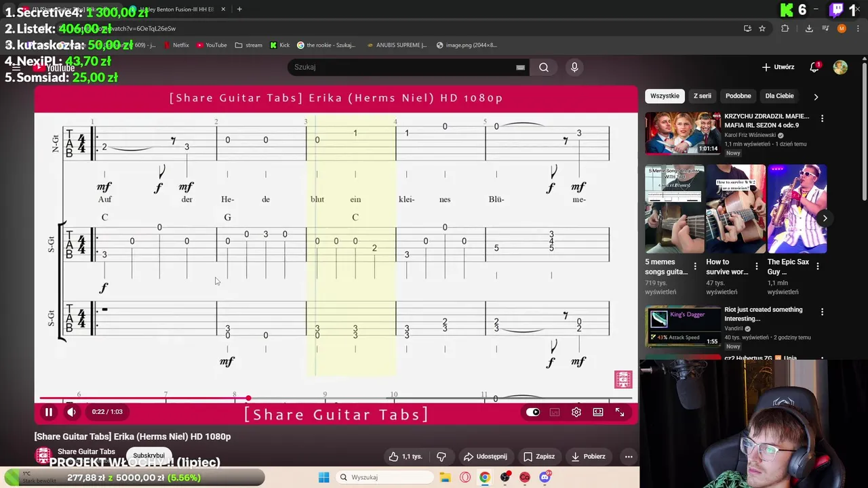Show more filter chips with the arrow
Viewport: 868px width, 488px height.
tap(816, 96)
